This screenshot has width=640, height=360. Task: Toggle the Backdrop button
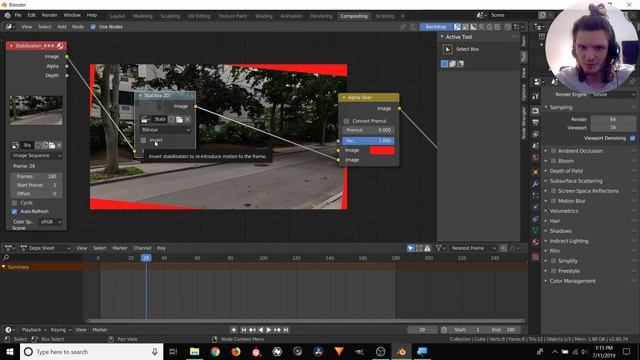pyautogui.click(x=436, y=27)
